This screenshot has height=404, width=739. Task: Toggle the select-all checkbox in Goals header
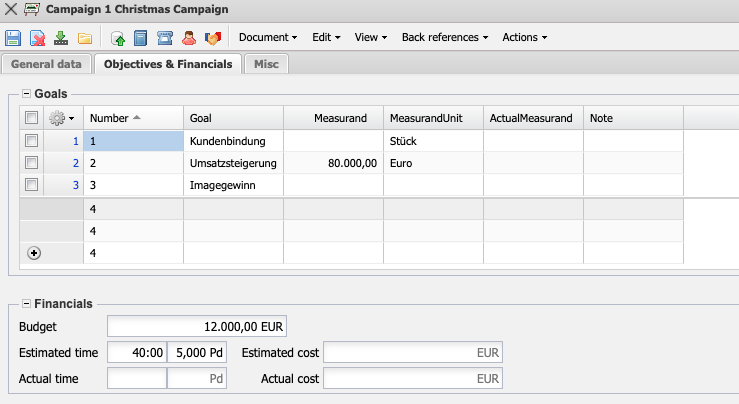(x=32, y=118)
